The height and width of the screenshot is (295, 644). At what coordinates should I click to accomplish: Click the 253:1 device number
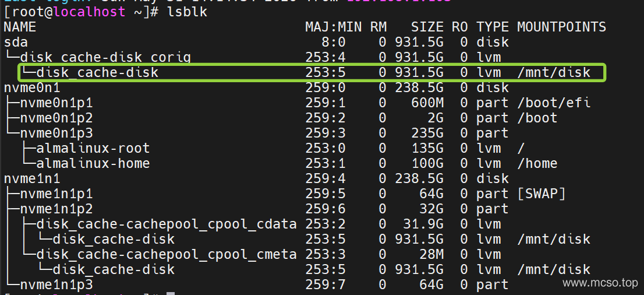pyautogui.click(x=325, y=163)
